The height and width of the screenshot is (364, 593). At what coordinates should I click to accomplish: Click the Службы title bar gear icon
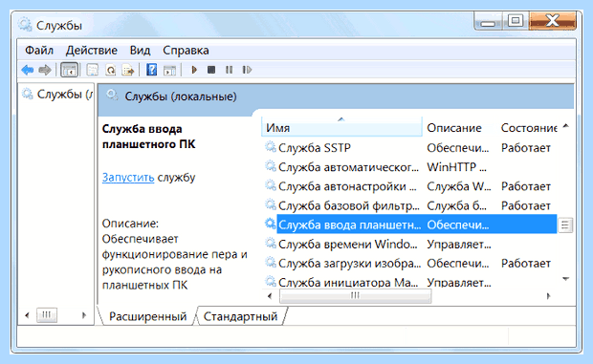[25, 25]
